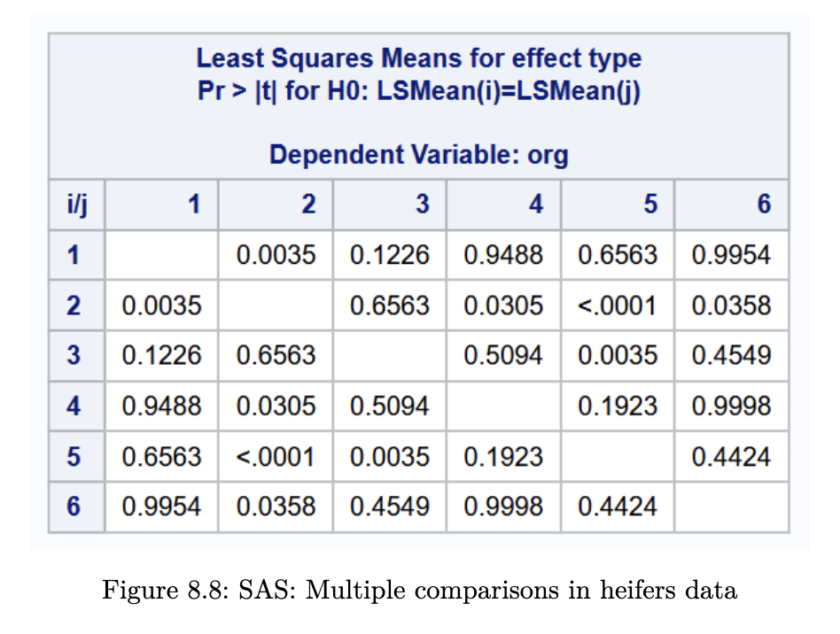Click row header 5

point(74,456)
